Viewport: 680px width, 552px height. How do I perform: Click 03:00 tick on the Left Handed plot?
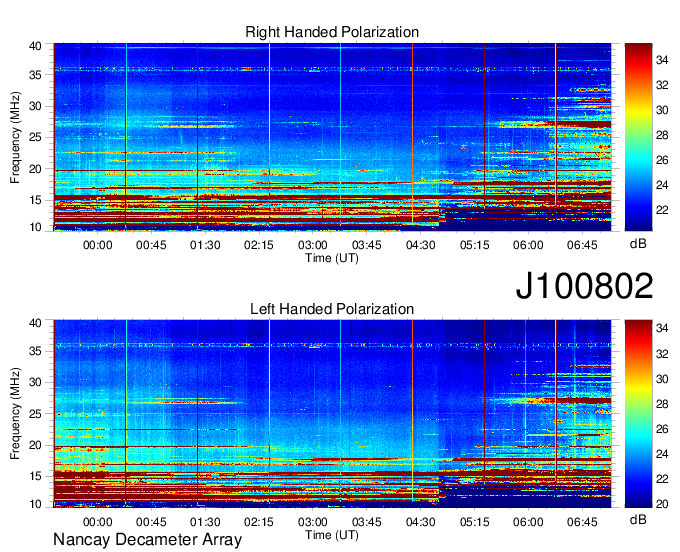coord(313,522)
